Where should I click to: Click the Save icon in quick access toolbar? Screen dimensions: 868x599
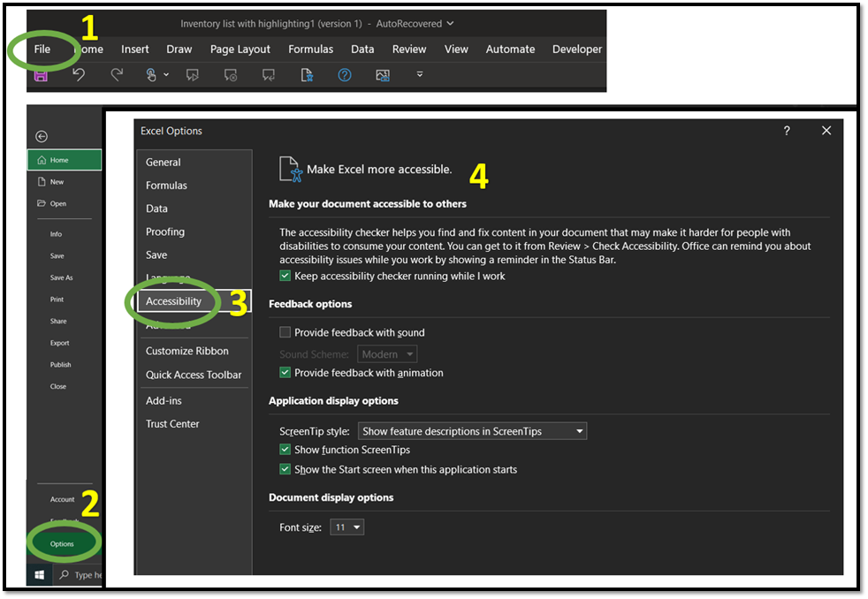[x=41, y=76]
